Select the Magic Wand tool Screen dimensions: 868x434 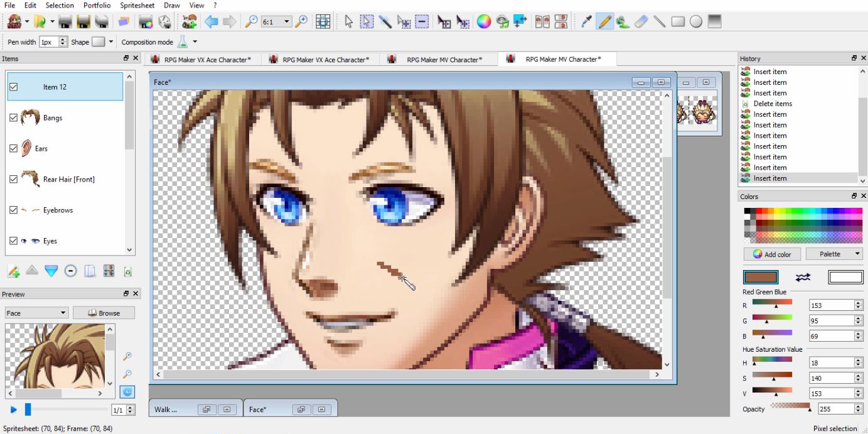tap(385, 21)
